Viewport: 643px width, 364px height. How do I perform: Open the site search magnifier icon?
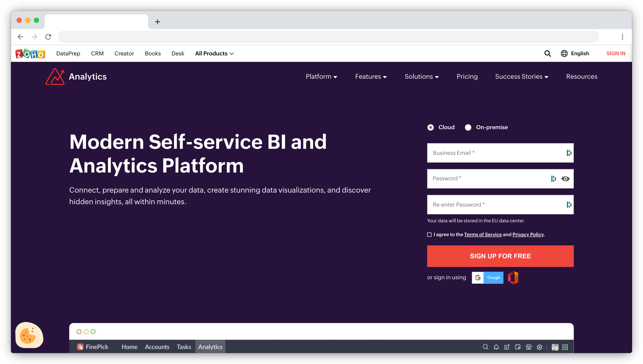pyautogui.click(x=547, y=53)
